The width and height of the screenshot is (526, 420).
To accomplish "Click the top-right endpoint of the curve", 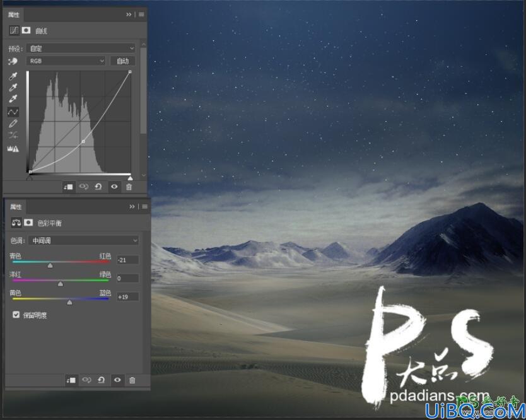I will (130, 72).
